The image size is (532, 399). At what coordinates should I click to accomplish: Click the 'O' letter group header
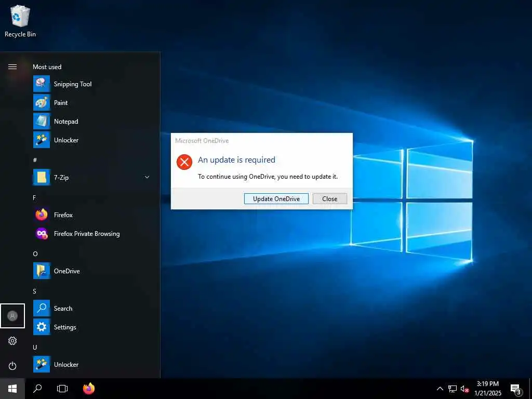tap(35, 254)
